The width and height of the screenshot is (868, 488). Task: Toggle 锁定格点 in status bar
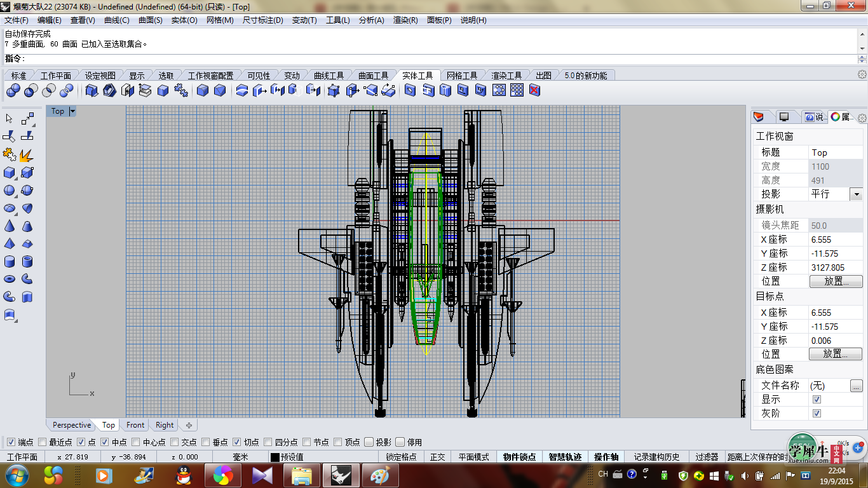402,457
